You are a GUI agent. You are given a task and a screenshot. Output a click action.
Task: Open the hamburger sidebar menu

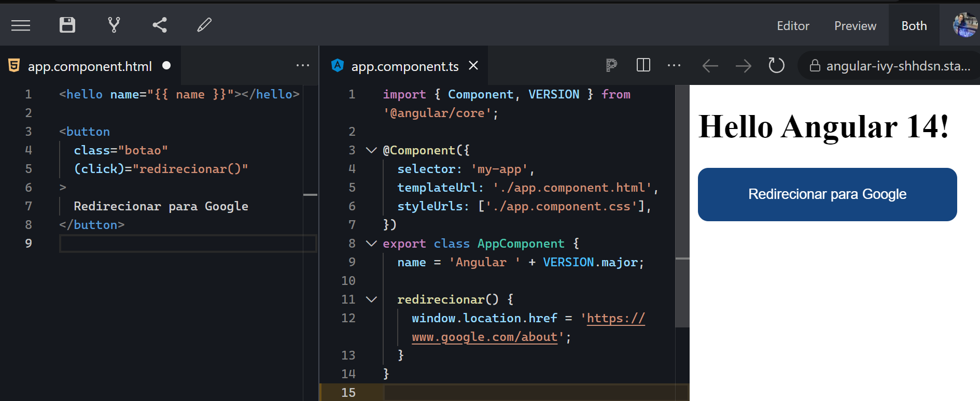pyautogui.click(x=21, y=25)
